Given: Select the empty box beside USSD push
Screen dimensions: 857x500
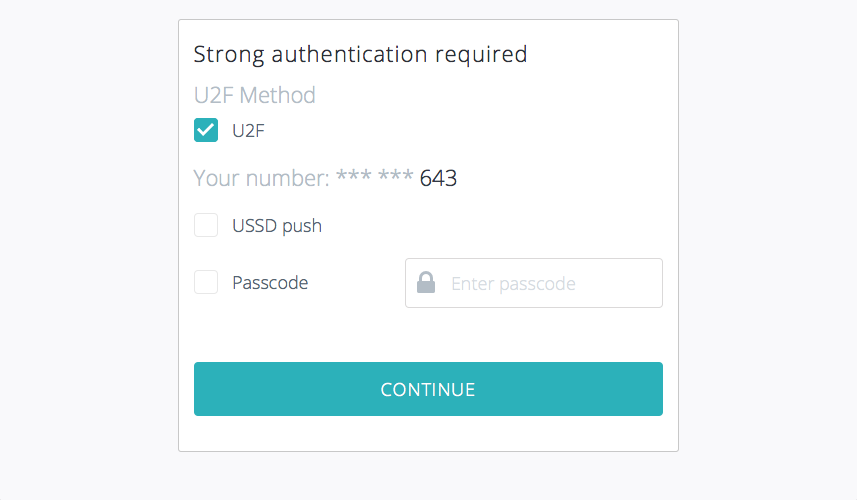Looking at the screenshot, I should point(206,225).
